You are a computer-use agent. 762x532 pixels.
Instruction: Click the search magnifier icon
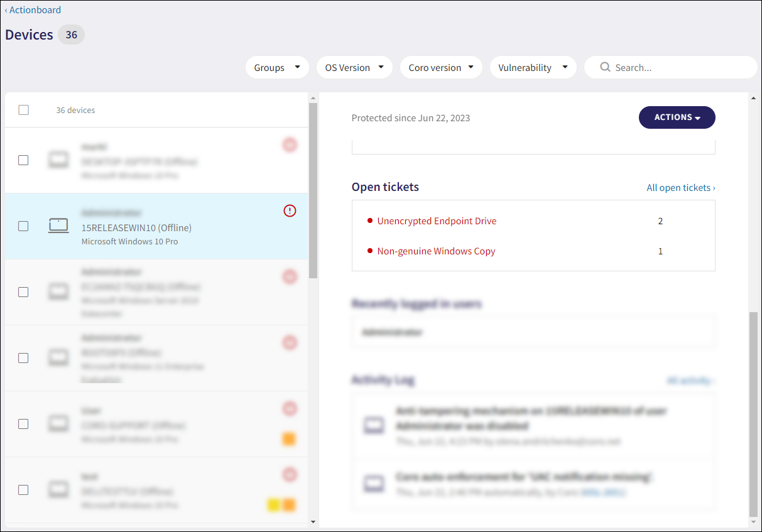[x=605, y=67]
